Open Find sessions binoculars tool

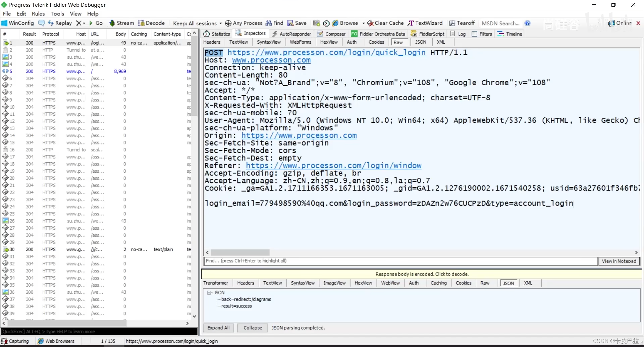(x=274, y=23)
